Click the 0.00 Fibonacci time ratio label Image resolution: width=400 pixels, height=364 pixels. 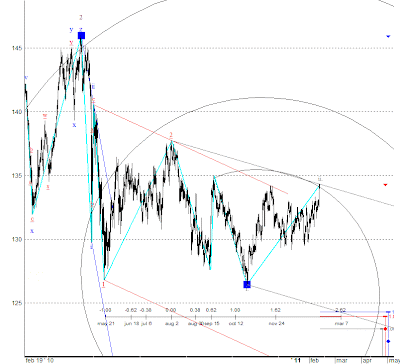(171, 310)
